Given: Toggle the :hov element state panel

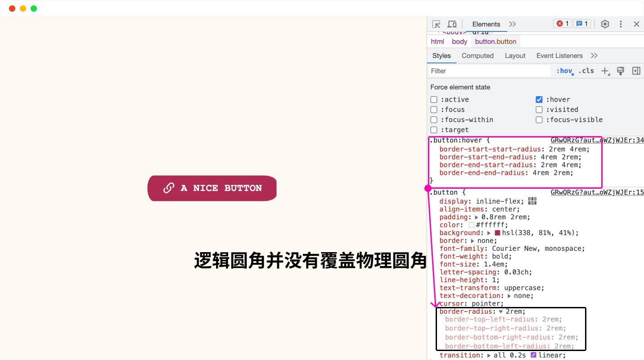Looking at the screenshot, I should 565,71.
